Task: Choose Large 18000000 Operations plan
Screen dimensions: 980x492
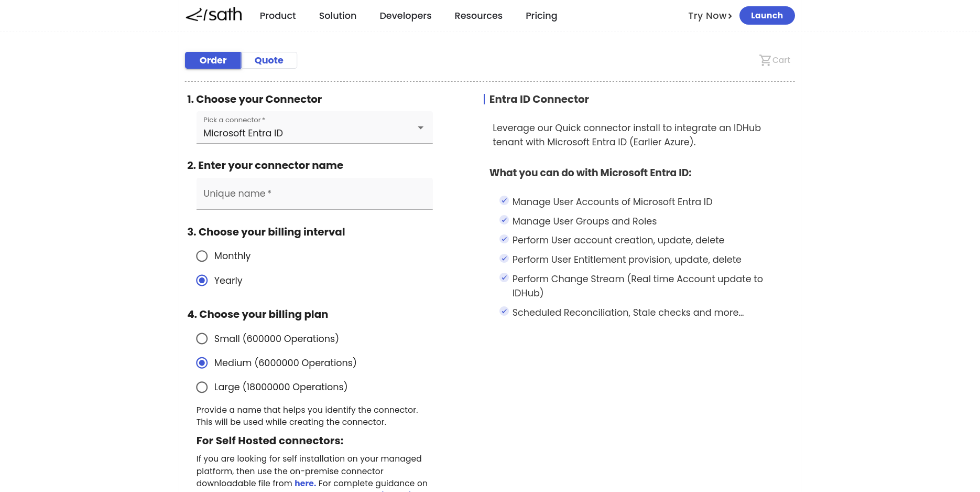Action: tap(202, 387)
